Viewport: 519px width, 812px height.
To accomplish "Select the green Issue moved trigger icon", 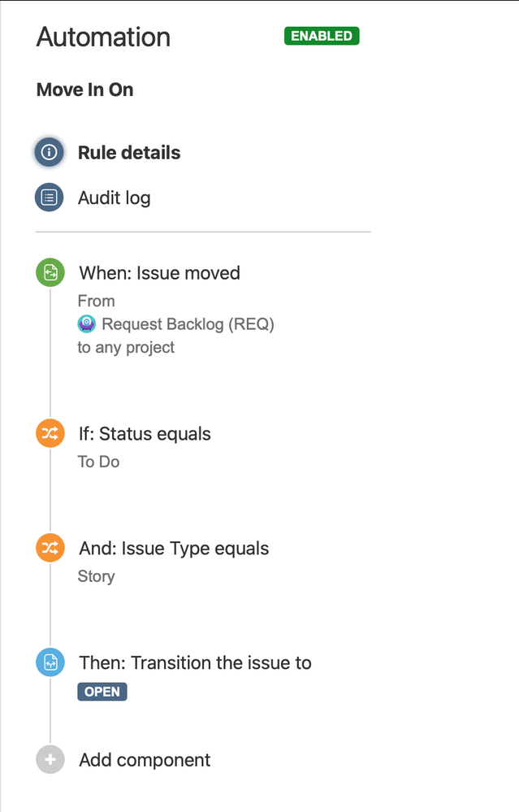I will pos(50,272).
